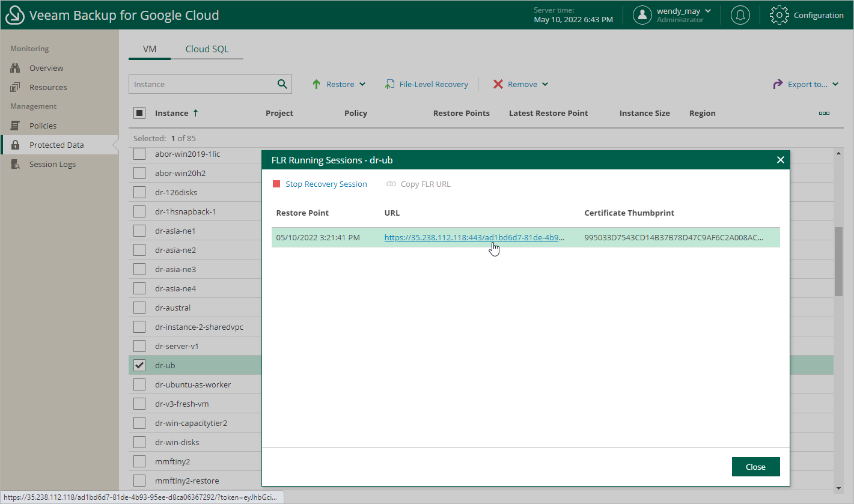Open column chooser three-squares icon
The width and height of the screenshot is (854, 504).
point(824,113)
